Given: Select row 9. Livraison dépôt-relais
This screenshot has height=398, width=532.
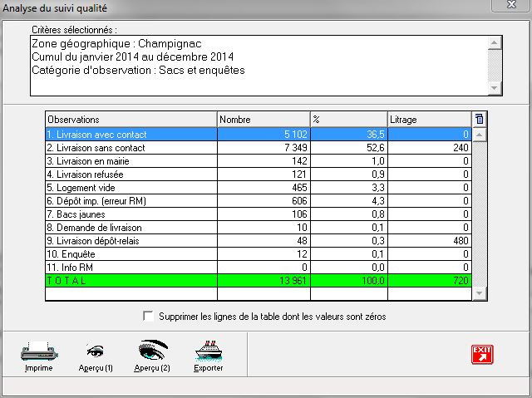Looking at the screenshot, I should (131, 240).
